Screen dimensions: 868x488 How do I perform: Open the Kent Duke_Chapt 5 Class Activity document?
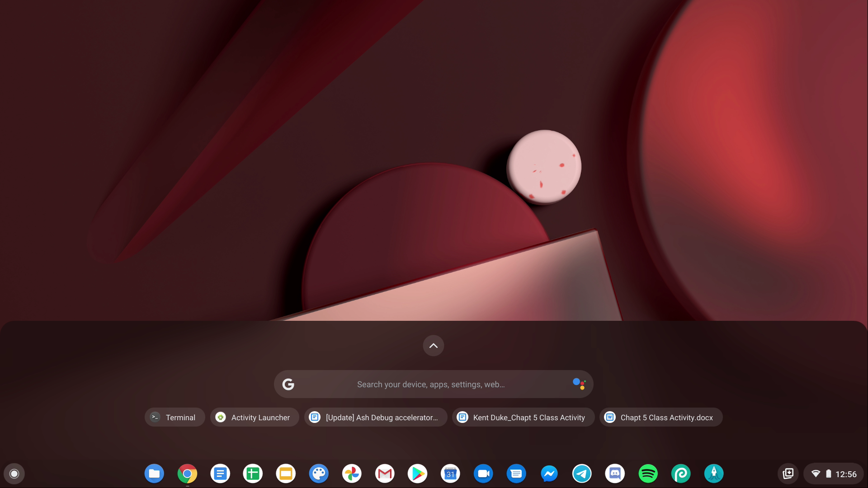click(523, 417)
